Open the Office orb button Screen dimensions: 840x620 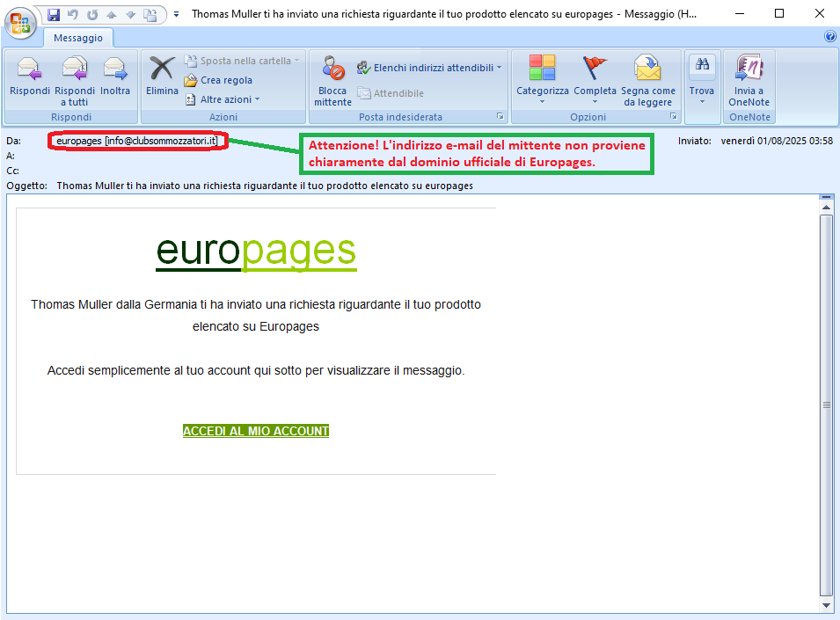[20, 23]
